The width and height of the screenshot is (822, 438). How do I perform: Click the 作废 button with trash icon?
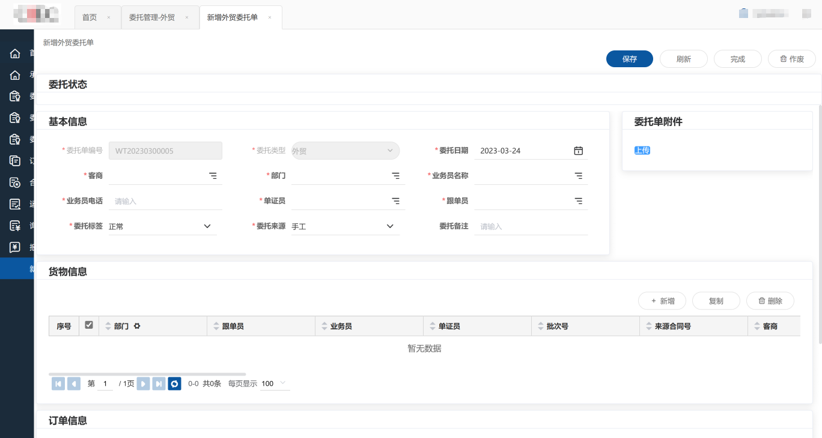point(791,59)
